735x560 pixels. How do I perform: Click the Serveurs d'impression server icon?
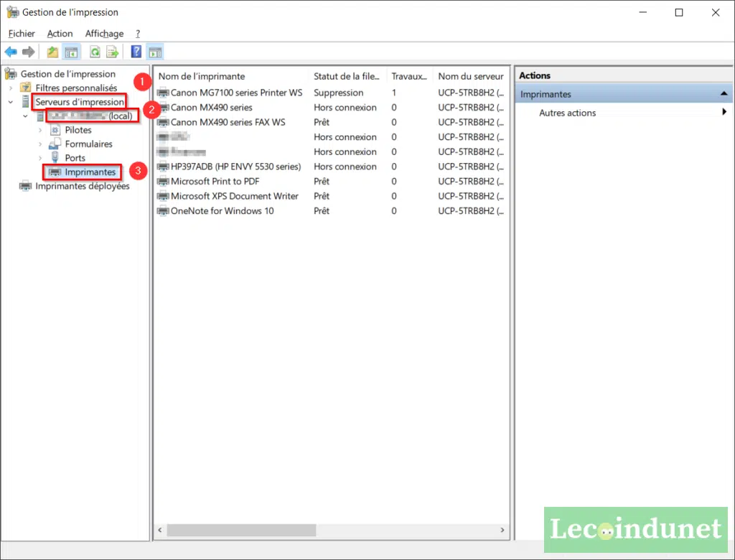[x=25, y=101]
